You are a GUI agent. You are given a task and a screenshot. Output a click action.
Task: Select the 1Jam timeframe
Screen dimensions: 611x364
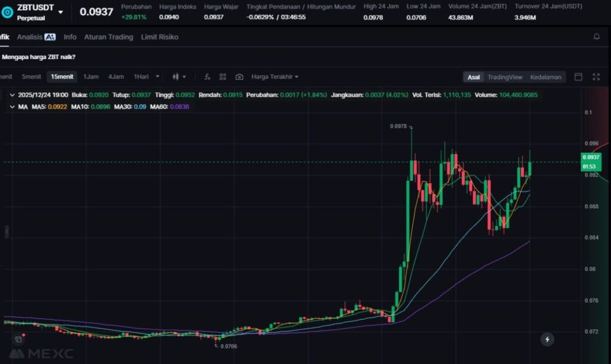[91, 77]
